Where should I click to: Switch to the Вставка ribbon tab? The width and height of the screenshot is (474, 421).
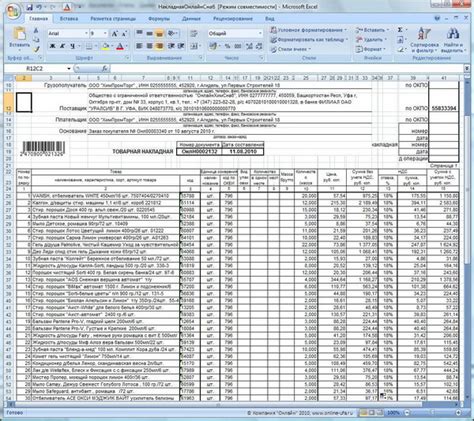pyautogui.click(x=69, y=19)
